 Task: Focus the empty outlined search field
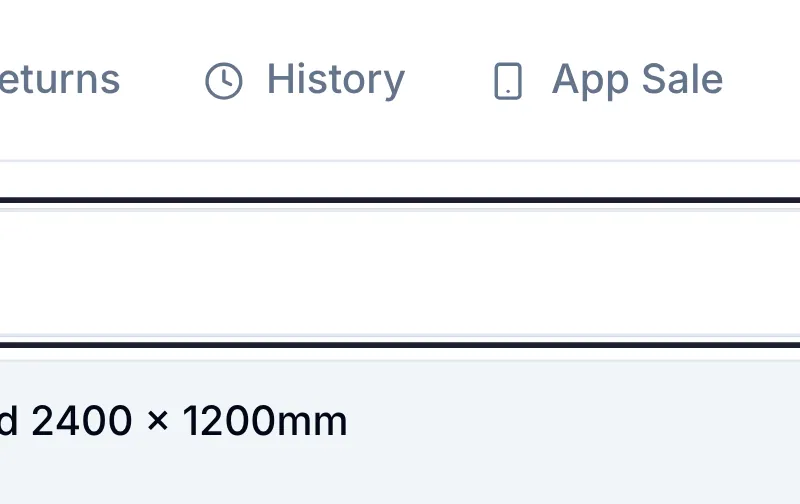click(400, 272)
